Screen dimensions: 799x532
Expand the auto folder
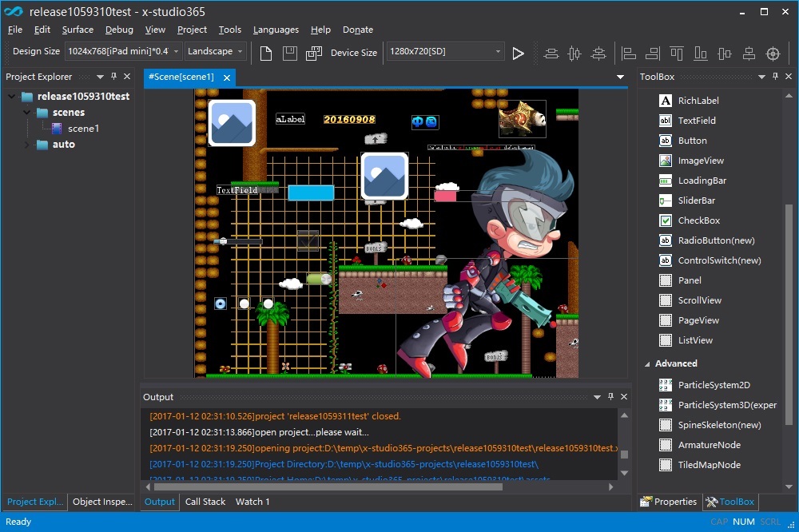pos(27,145)
